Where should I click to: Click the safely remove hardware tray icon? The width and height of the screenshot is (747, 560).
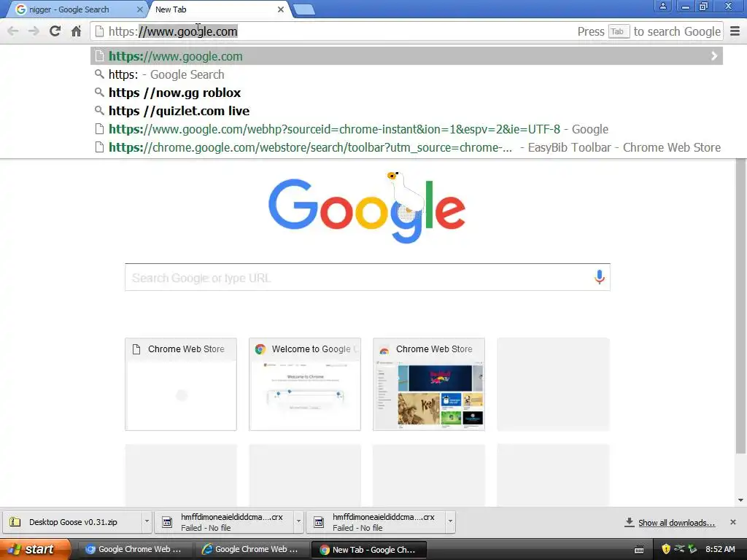click(x=693, y=549)
